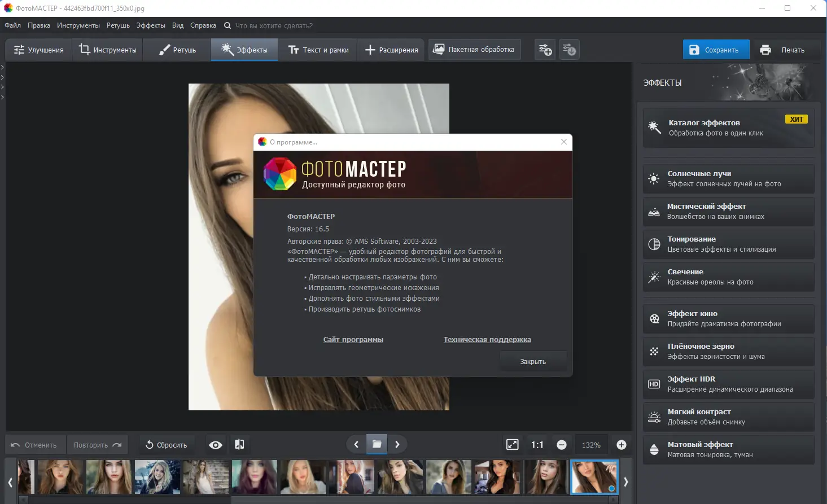The image size is (827, 504).
Task: Click the 'Версия: 16.5' text
Action: (x=308, y=229)
